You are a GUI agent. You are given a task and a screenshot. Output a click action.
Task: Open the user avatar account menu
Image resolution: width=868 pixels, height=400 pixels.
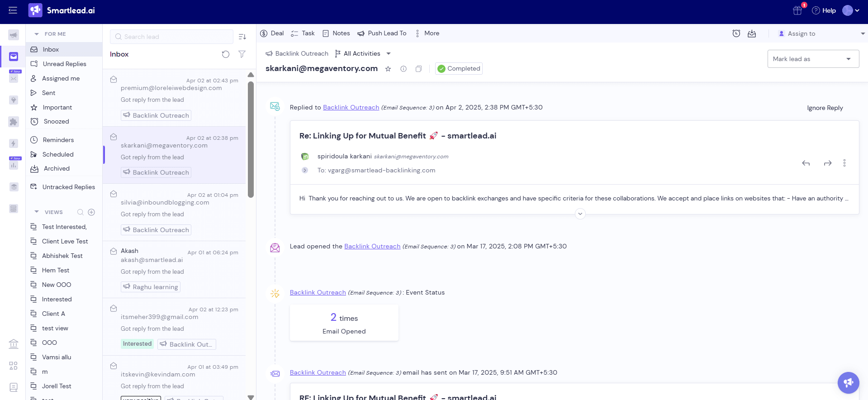point(850,10)
